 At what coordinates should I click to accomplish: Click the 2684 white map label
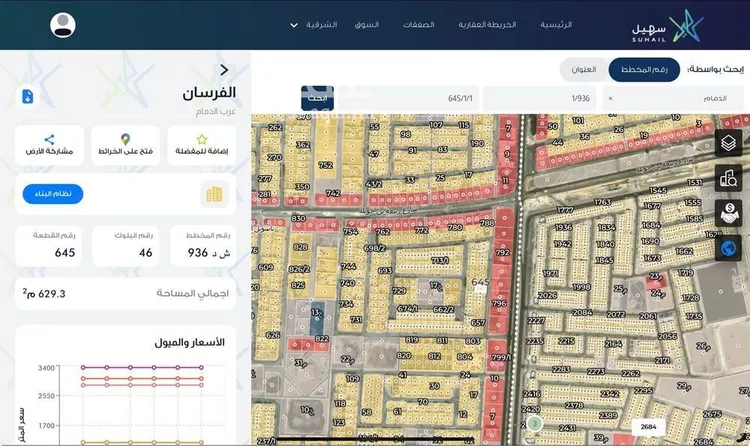click(649, 426)
